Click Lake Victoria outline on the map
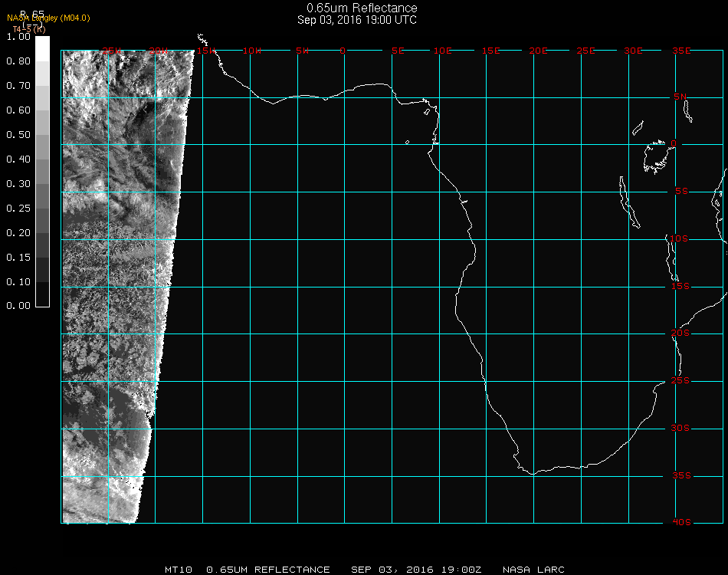 [656, 156]
